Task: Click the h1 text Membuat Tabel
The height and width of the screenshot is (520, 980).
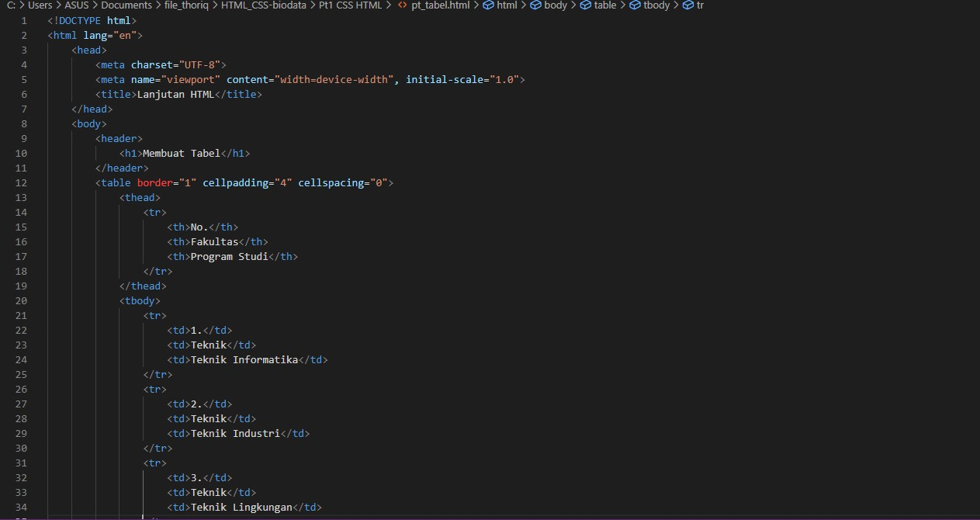Action: click(x=180, y=153)
